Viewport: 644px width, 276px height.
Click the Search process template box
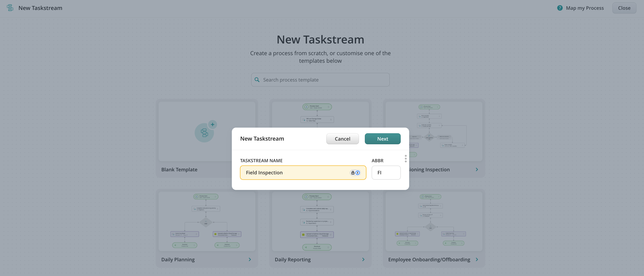point(322,80)
